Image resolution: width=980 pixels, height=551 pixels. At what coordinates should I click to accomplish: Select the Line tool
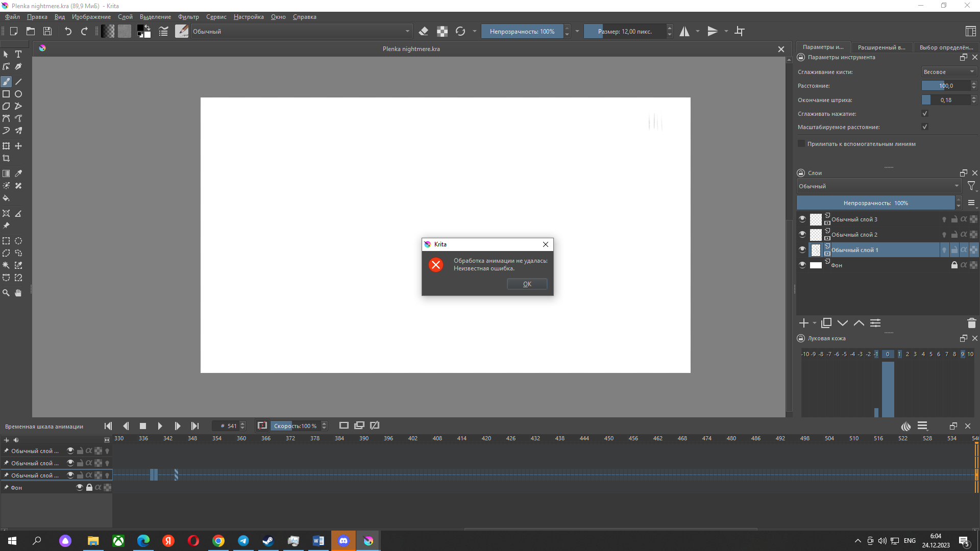click(18, 82)
